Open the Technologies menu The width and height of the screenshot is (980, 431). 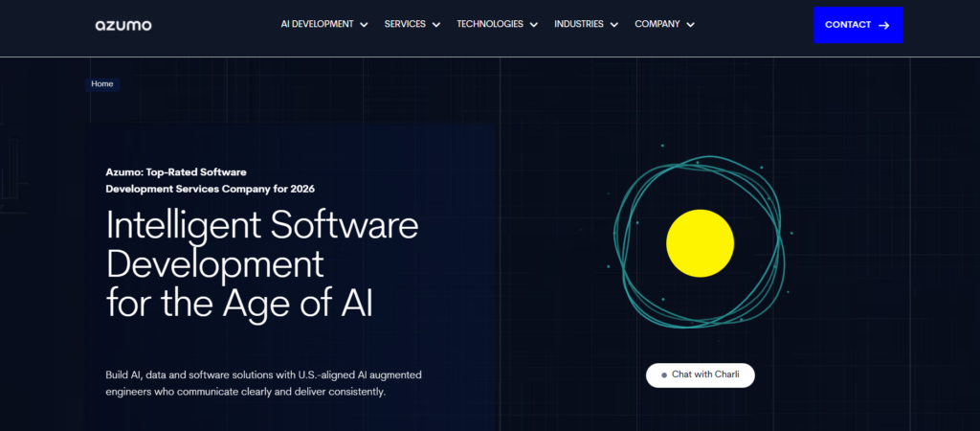(x=490, y=24)
